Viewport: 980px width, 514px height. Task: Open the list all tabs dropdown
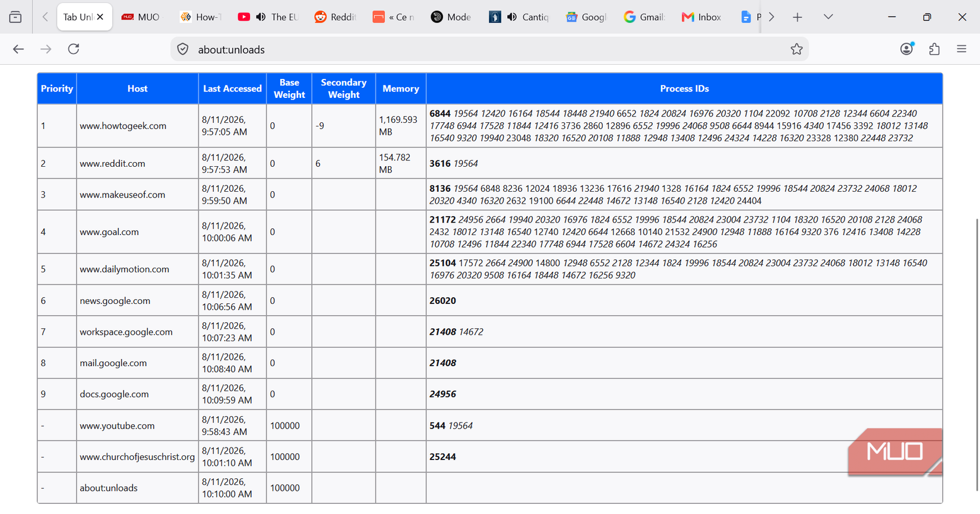(x=828, y=17)
